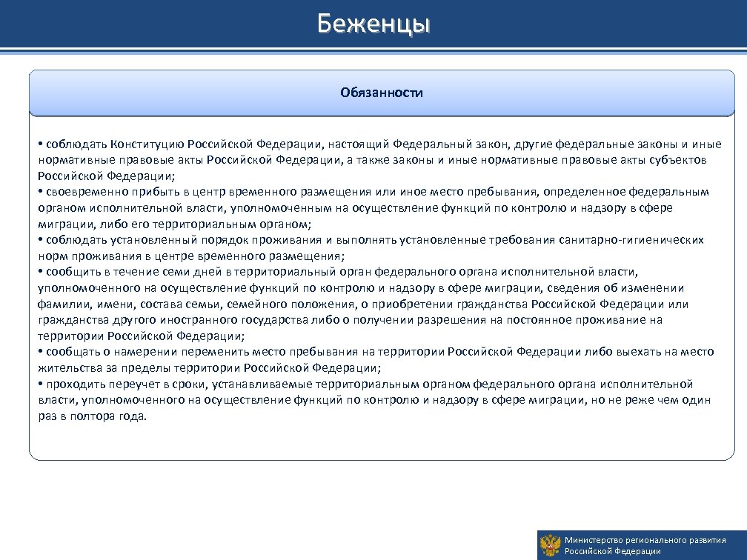
Task: Click the slide title "Беженцы"
Action: point(373,24)
